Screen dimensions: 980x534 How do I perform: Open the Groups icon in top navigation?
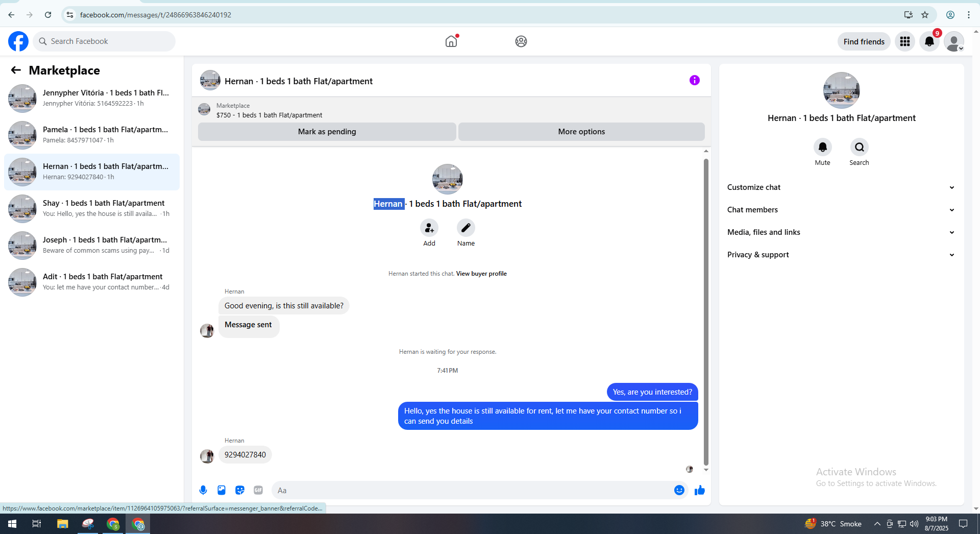[x=521, y=41]
